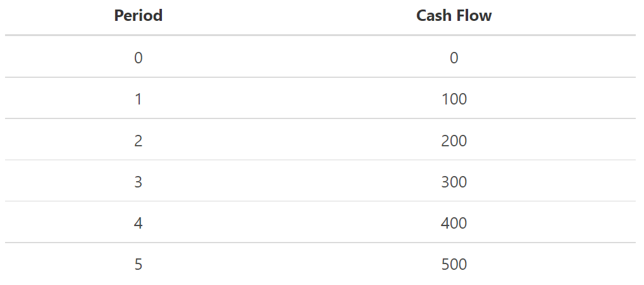This screenshot has width=644, height=285.
Task: Select the 500 cash flow cell
Action: [454, 264]
